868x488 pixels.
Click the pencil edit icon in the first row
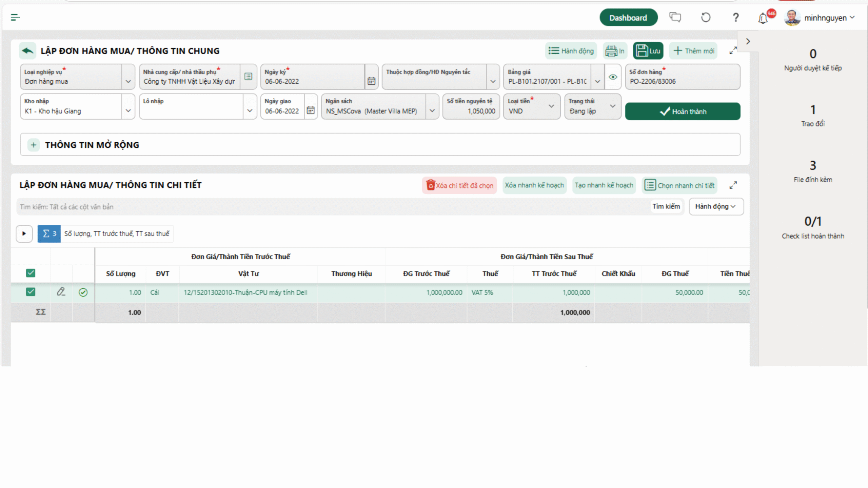click(x=61, y=292)
